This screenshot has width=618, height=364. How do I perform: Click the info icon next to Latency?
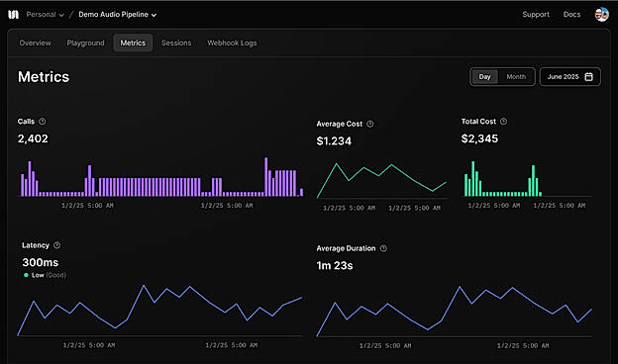56,245
